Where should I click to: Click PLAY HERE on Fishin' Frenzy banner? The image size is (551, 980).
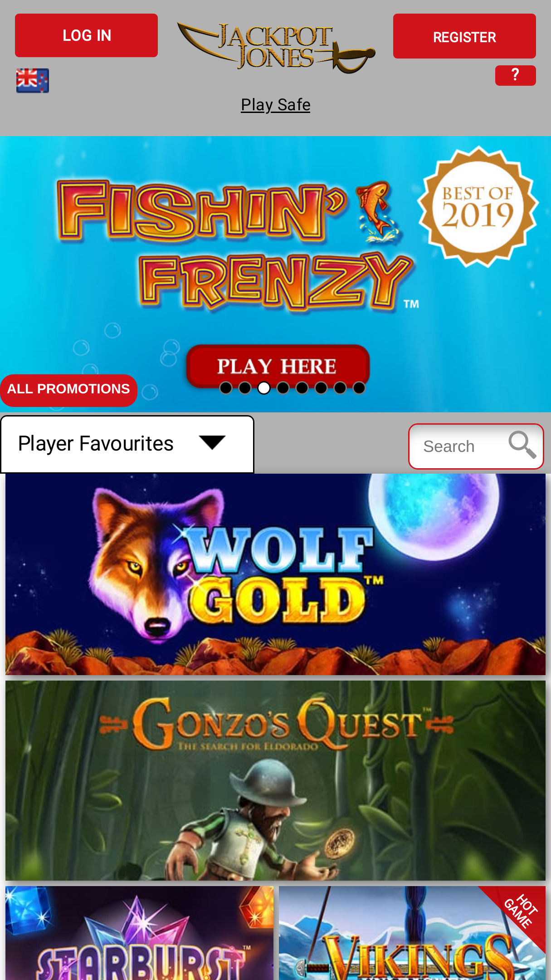[278, 366]
